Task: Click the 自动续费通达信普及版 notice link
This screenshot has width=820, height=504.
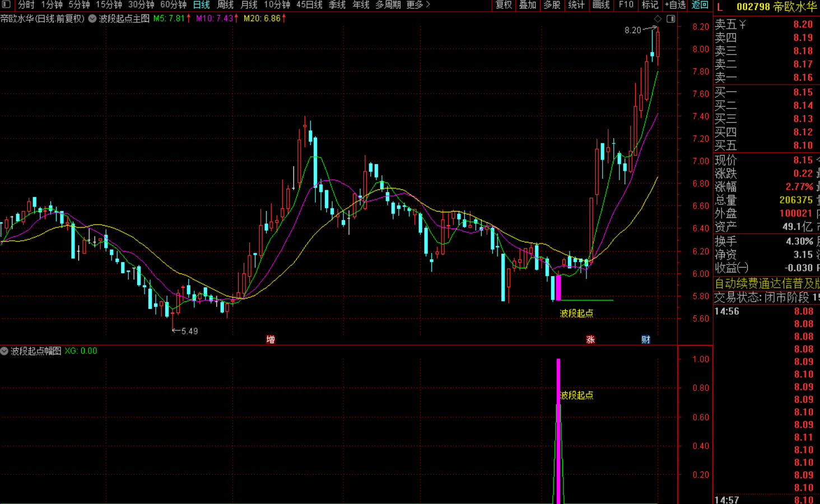Action: [x=767, y=283]
